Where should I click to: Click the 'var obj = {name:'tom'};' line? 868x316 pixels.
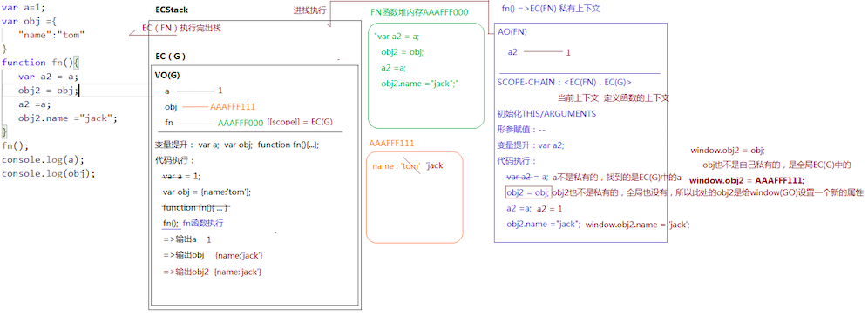click(x=207, y=192)
